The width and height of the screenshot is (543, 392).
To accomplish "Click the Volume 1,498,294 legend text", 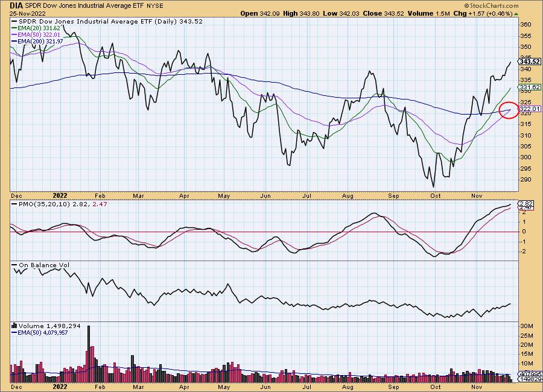I will pyautogui.click(x=49, y=326).
